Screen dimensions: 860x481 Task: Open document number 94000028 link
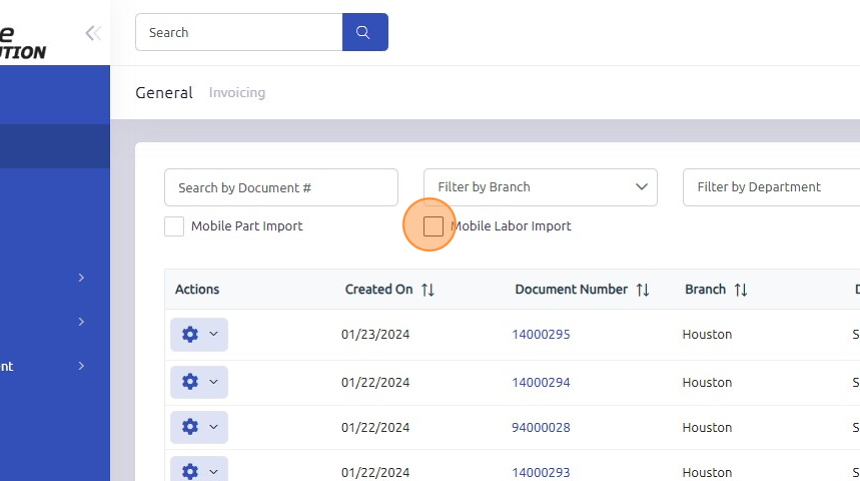click(541, 427)
